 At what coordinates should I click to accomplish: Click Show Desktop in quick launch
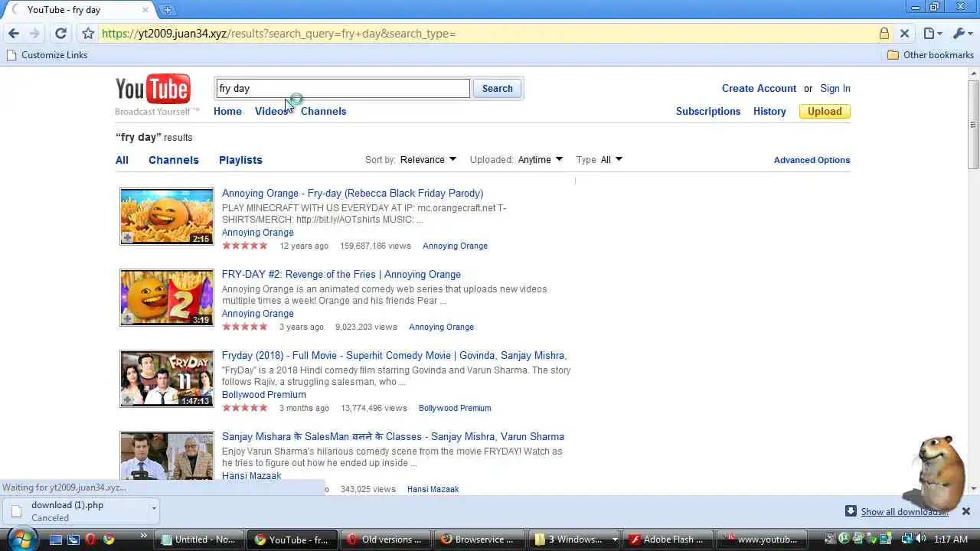click(55, 540)
